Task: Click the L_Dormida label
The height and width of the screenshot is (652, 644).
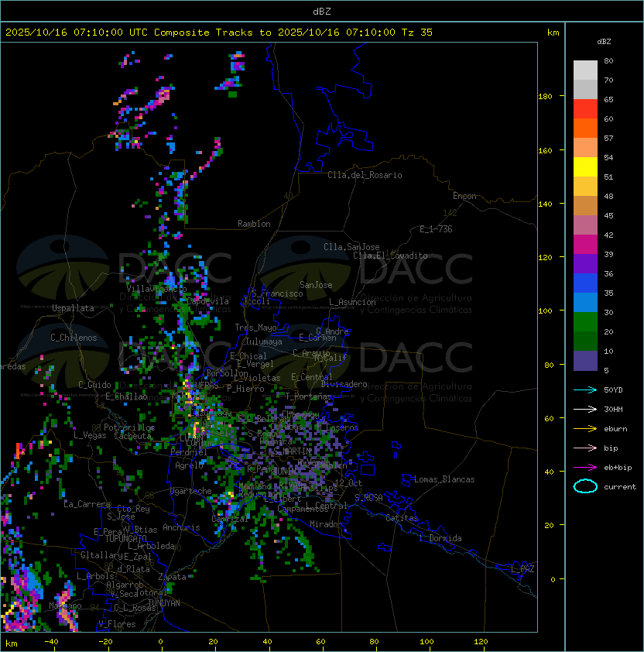Action: [x=440, y=538]
